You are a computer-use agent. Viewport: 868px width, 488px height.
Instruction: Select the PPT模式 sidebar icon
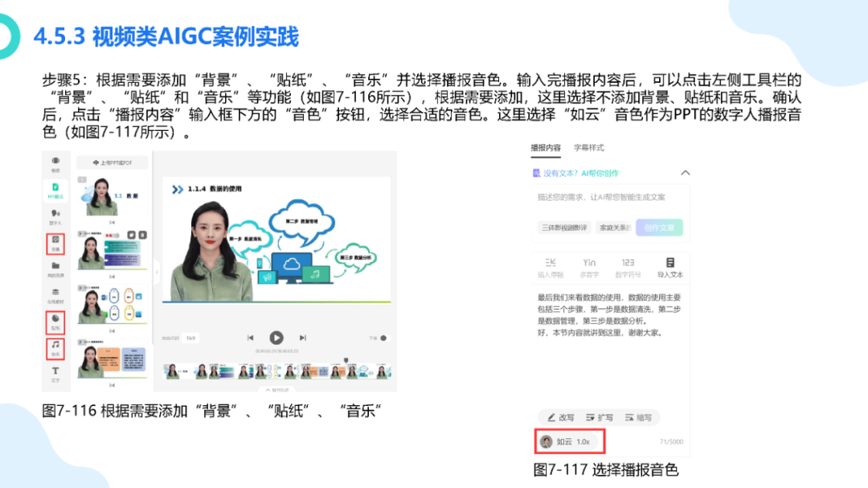(55, 191)
